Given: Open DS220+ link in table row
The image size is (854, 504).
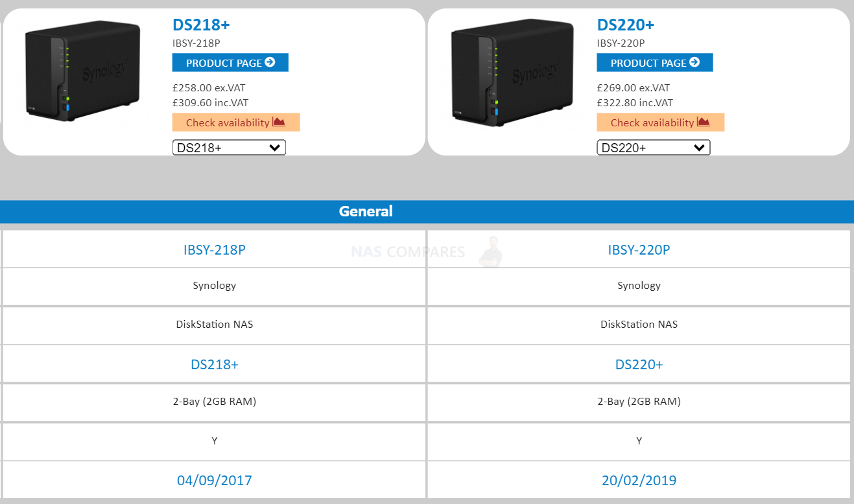Looking at the screenshot, I should [x=639, y=364].
